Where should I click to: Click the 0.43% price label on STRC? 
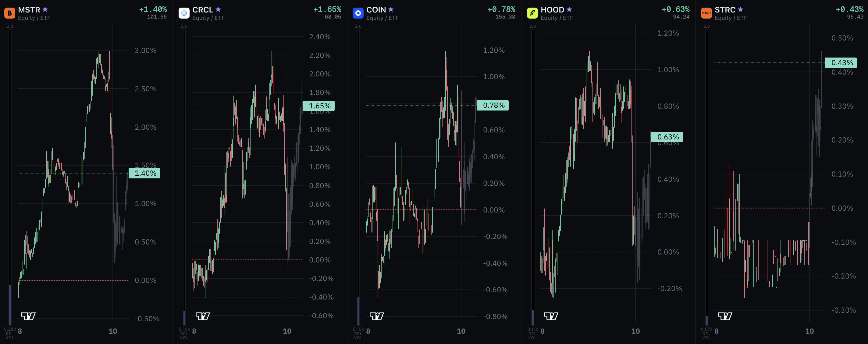click(x=841, y=63)
